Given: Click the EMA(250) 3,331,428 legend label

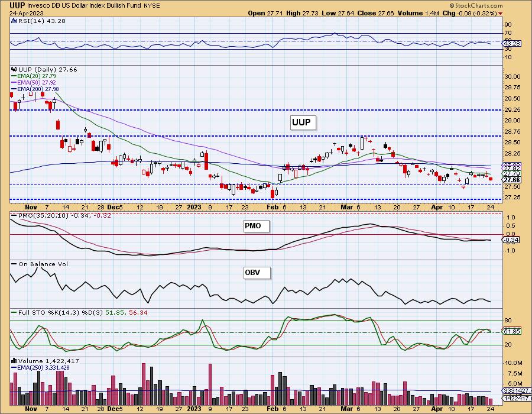Looking at the screenshot, I should tap(43, 367).
